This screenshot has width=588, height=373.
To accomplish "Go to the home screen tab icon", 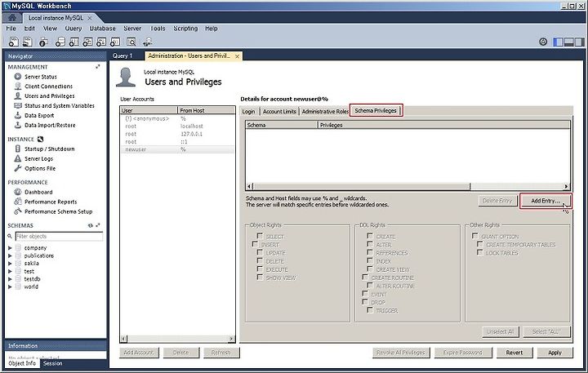I will 12,18.
